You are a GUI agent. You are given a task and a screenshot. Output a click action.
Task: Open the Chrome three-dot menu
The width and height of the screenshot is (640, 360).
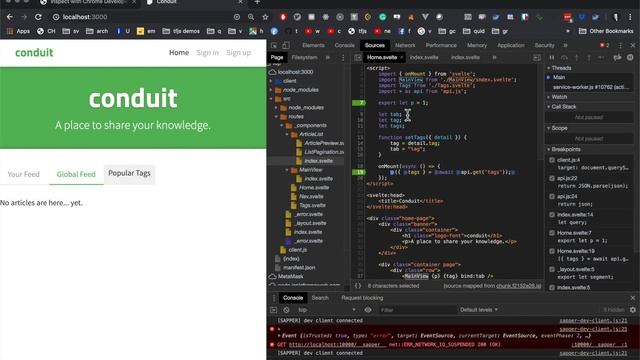pos(630,17)
